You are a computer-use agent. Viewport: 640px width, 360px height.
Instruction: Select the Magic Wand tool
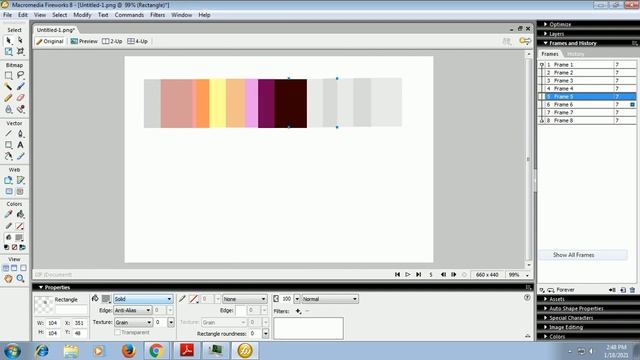click(9, 87)
